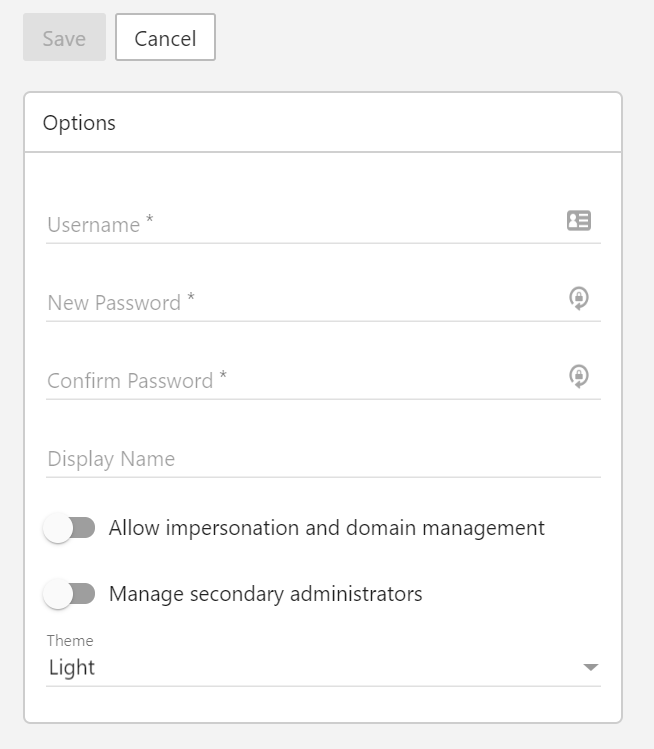
Task: Click the lock icon in Confirm Password field
Action: (578, 376)
